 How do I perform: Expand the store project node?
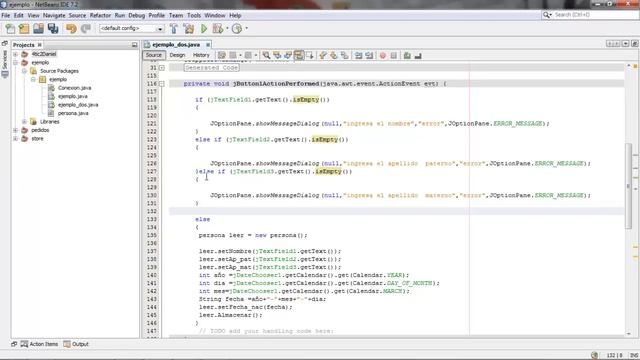click(16, 139)
